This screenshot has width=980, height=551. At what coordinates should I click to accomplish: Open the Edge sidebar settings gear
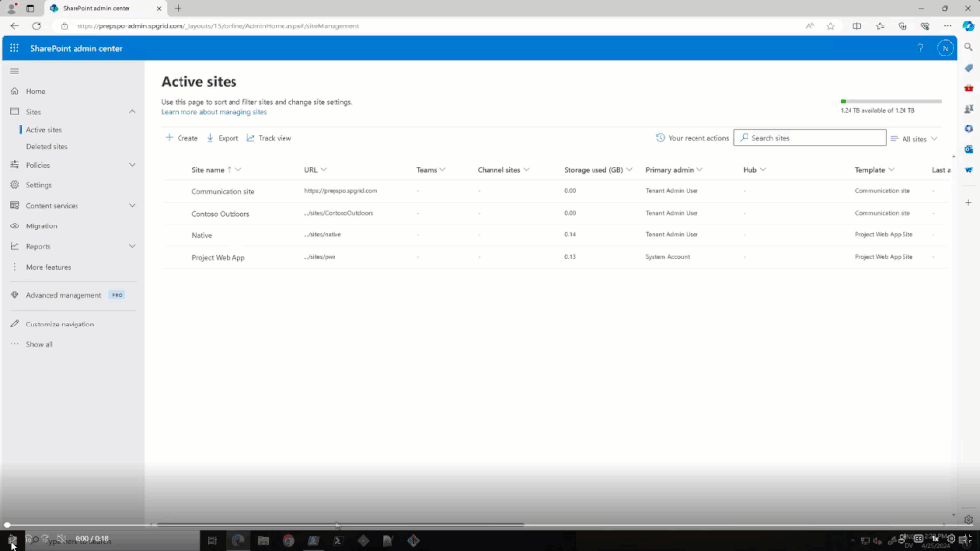pyautogui.click(x=969, y=520)
